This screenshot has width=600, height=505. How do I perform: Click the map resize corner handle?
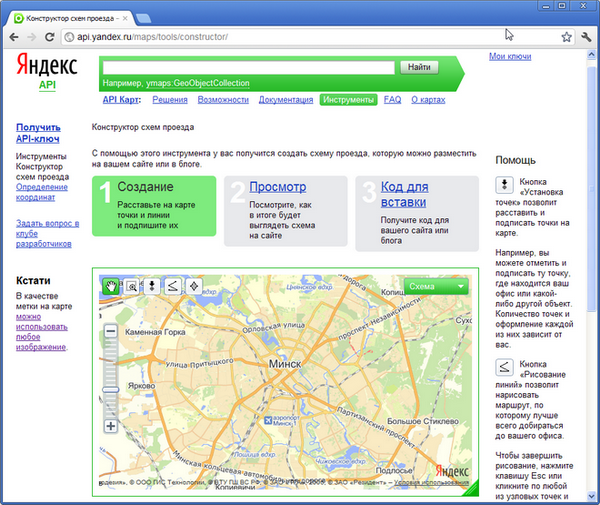(x=472, y=490)
